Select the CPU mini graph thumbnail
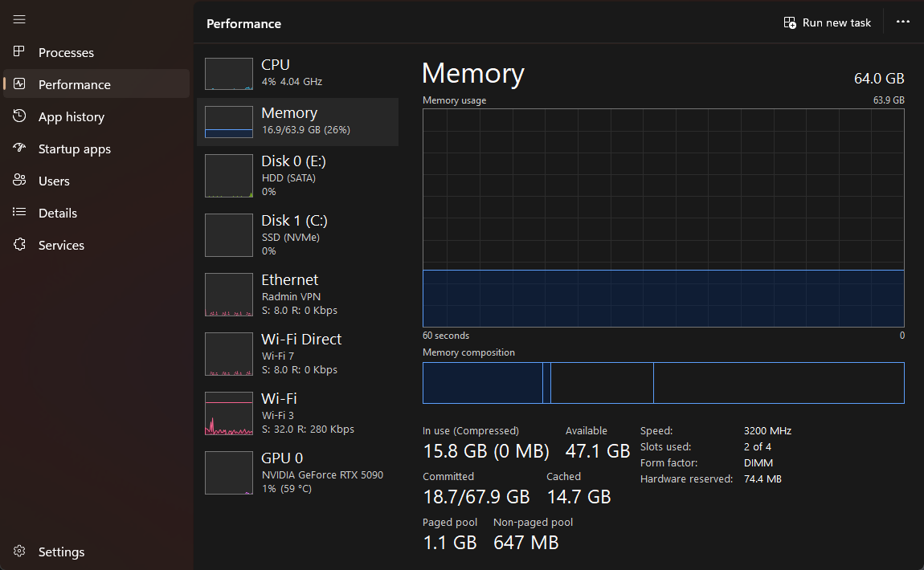924x570 pixels. pos(229,74)
